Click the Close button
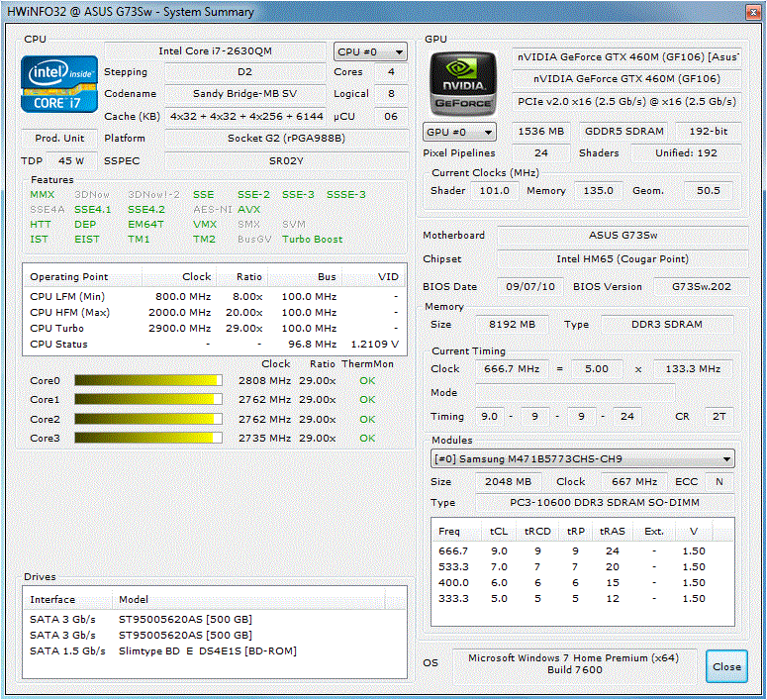This screenshot has height=700, width=767. (x=726, y=666)
